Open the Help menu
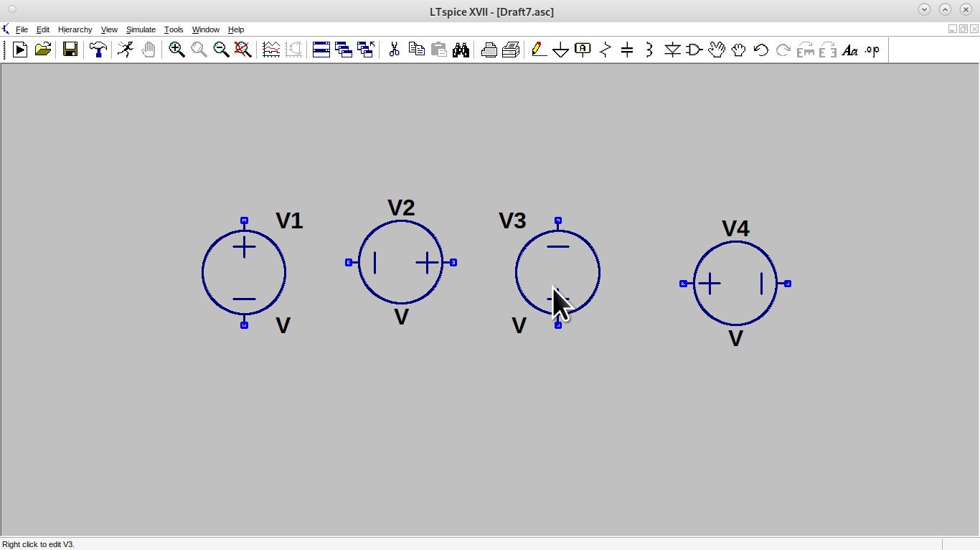The width and height of the screenshot is (980, 550). (236, 29)
